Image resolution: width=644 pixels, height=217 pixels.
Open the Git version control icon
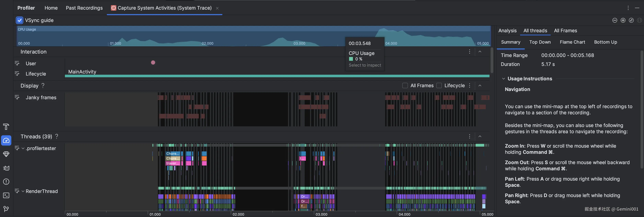tap(6, 209)
